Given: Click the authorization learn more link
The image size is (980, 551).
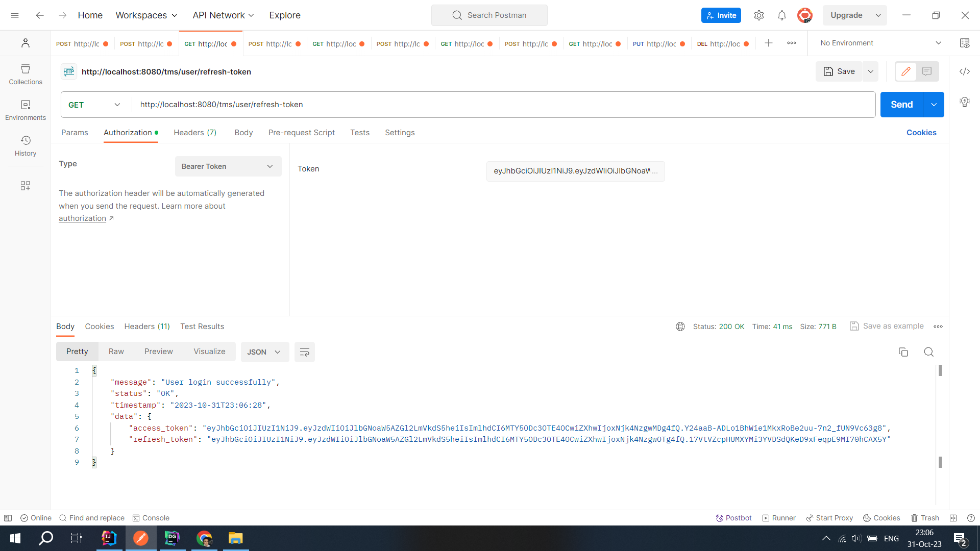Looking at the screenshot, I should [82, 218].
